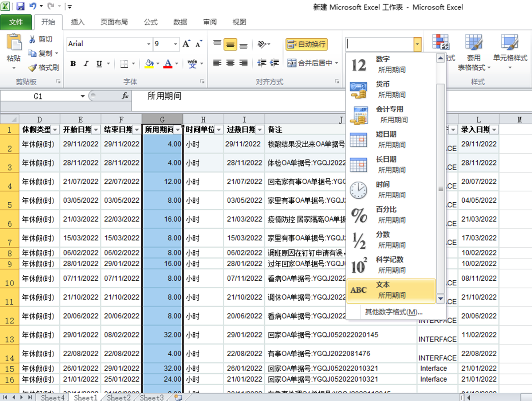The width and height of the screenshot is (532, 401).
Task: Toggle Bold formatting
Action: [x=73, y=64]
